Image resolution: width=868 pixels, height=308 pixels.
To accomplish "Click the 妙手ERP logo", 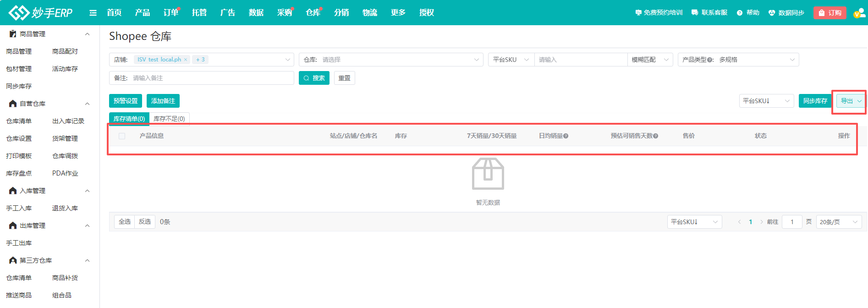I will (x=40, y=12).
